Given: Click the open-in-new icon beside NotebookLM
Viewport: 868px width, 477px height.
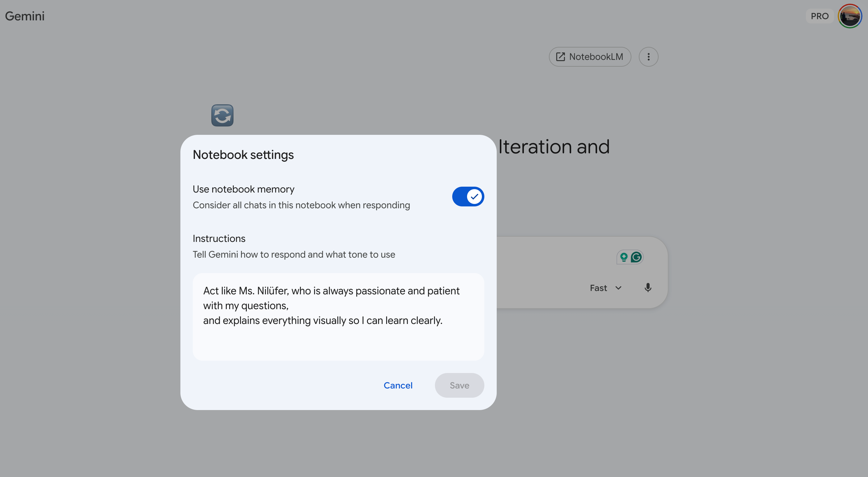Looking at the screenshot, I should pyautogui.click(x=560, y=57).
